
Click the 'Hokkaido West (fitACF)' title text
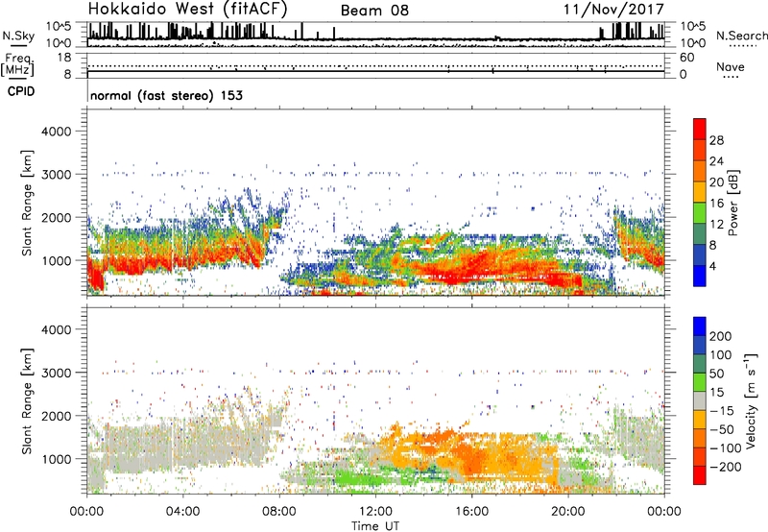coord(187,10)
